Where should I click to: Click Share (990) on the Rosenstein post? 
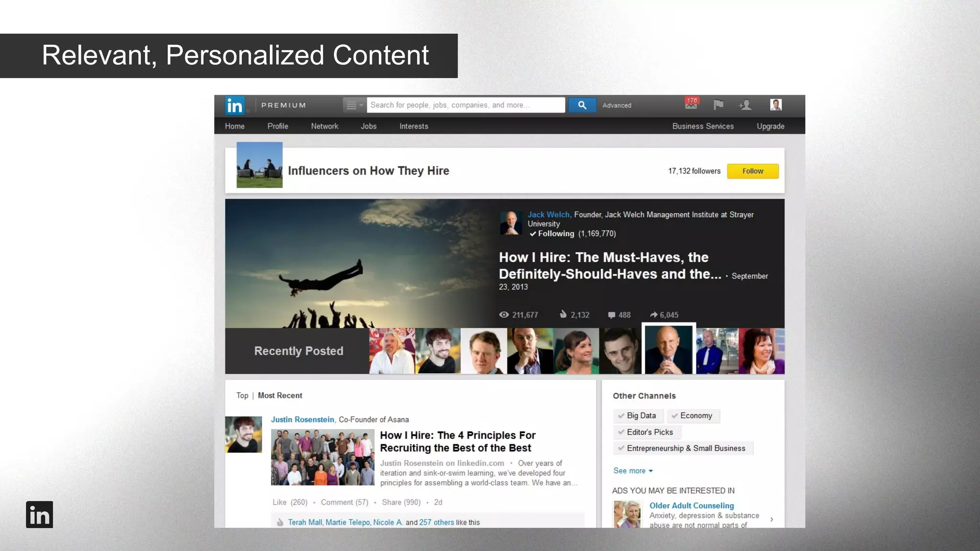(401, 502)
